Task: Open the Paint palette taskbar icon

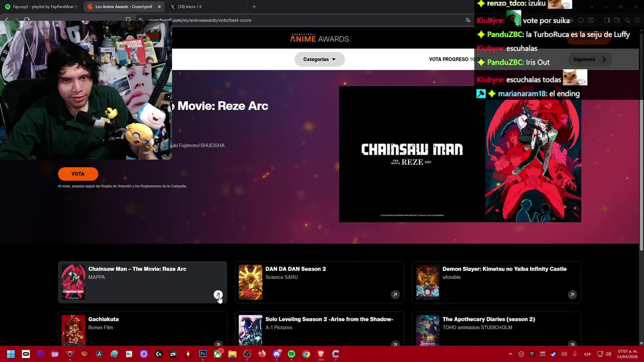Action: pos(114,354)
